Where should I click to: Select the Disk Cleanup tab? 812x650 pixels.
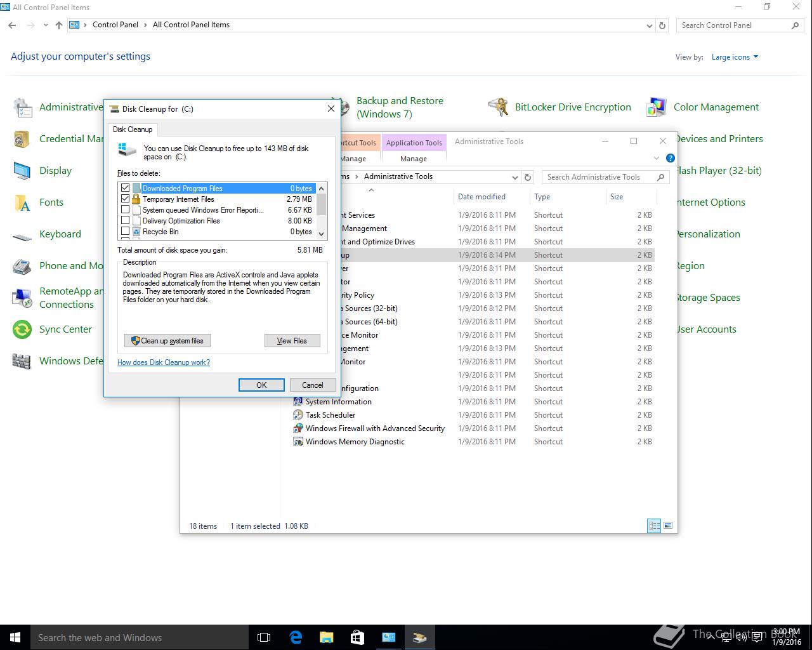(133, 129)
